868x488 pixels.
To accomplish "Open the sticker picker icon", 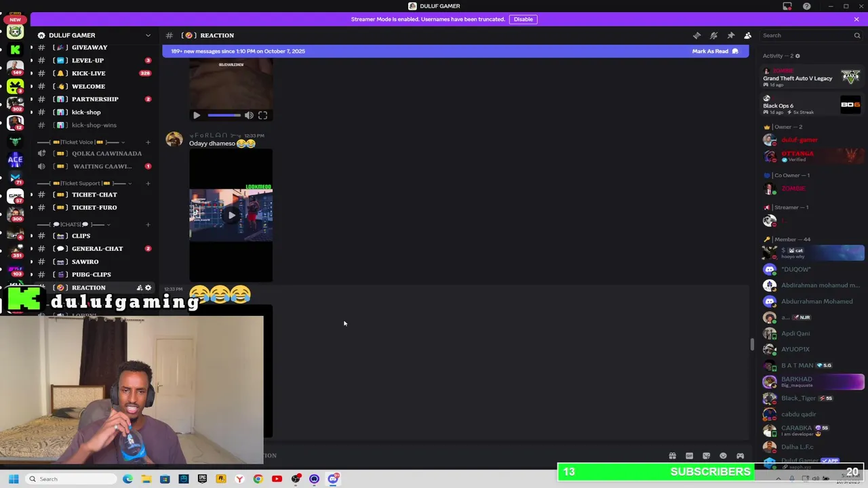I will pos(706,455).
